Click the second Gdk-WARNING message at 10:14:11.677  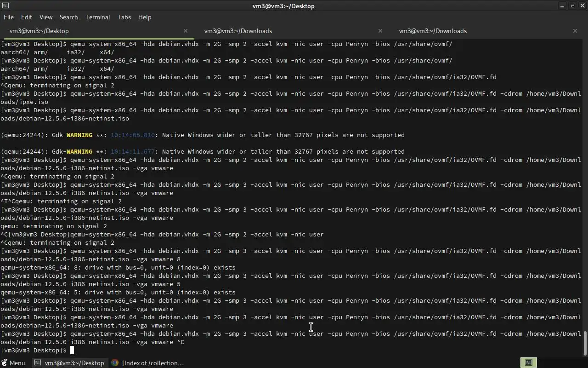203,151
